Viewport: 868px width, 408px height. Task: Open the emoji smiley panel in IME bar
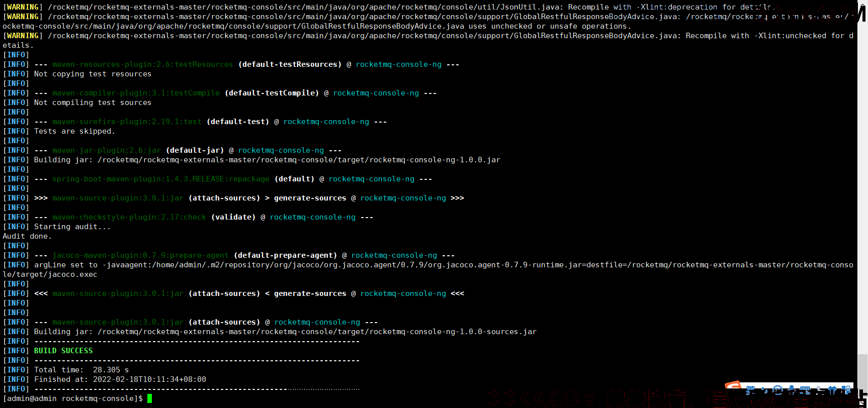pos(778,390)
